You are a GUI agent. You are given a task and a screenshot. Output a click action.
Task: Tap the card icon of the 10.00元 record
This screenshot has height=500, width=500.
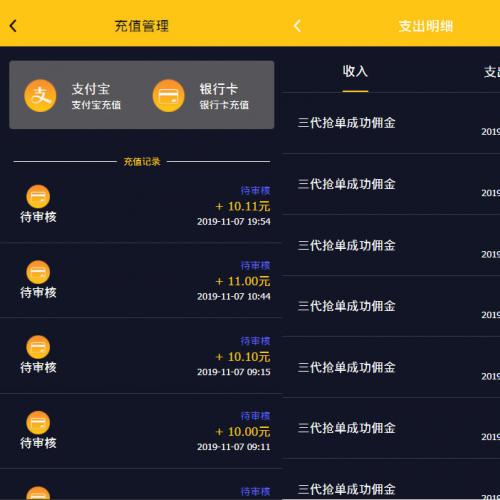38,423
